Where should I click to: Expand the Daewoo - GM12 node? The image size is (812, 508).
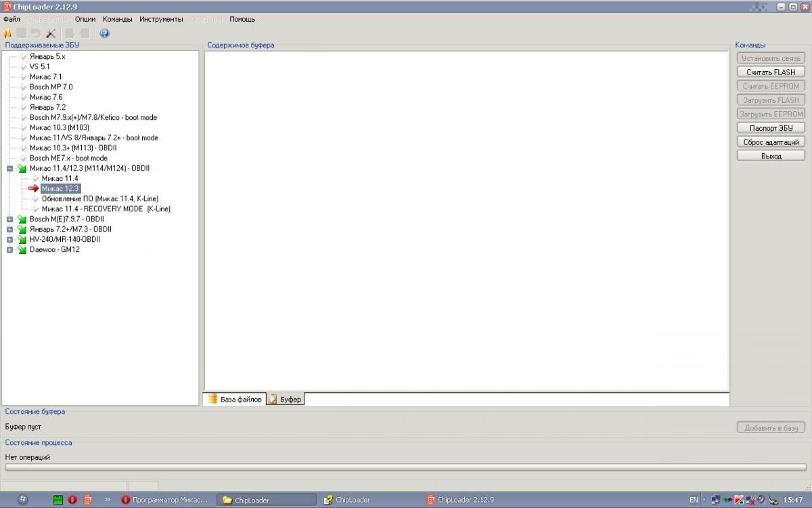point(9,249)
